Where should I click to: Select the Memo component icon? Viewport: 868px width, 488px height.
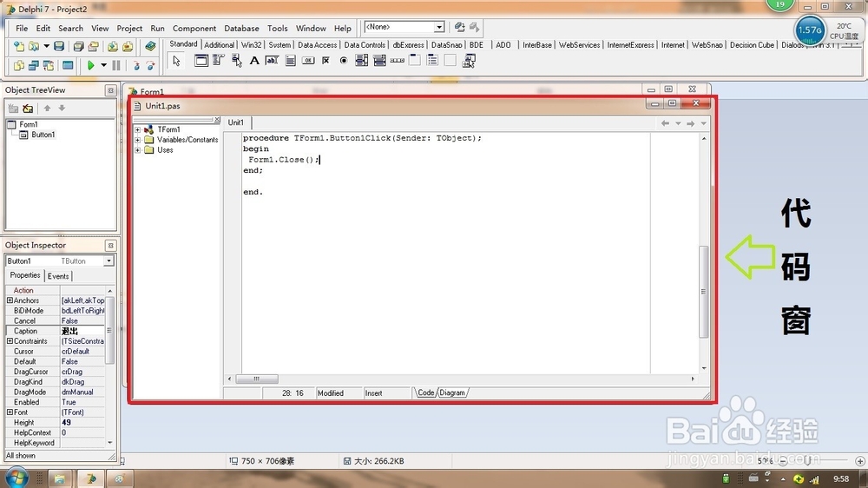coord(290,61)
